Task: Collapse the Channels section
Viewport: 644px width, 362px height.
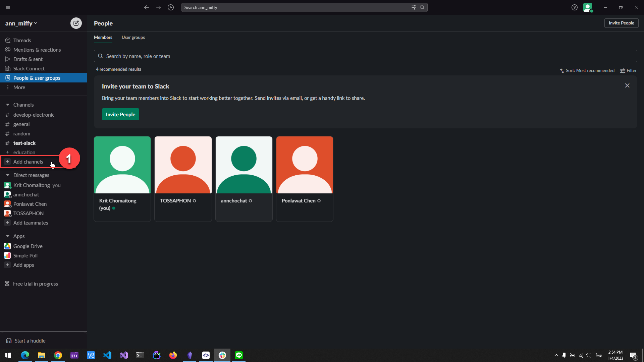Action: tap(8, 105)
